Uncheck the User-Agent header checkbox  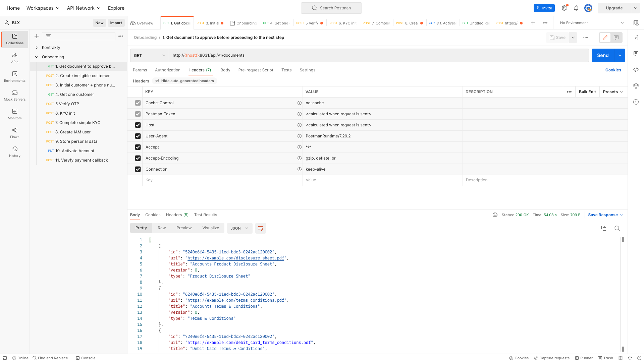pyautogui.click(x=138, y=136)
